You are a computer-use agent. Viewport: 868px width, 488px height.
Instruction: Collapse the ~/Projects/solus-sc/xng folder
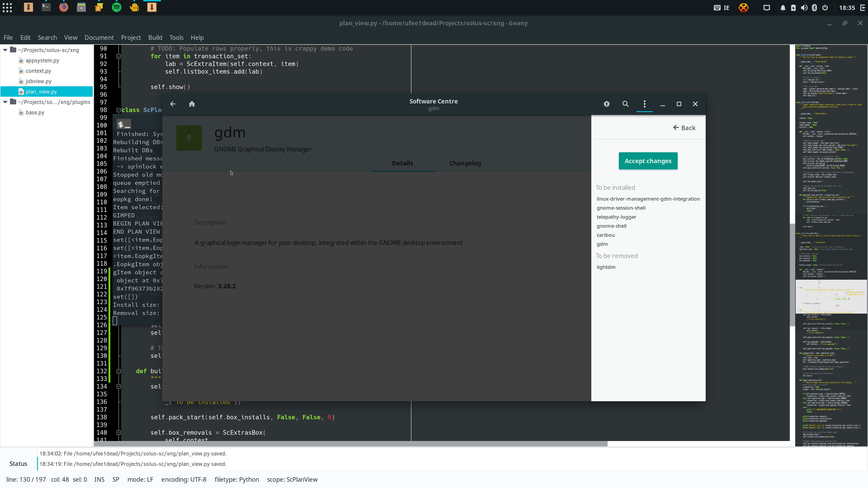pyautogui.click(x=5, y=50)
